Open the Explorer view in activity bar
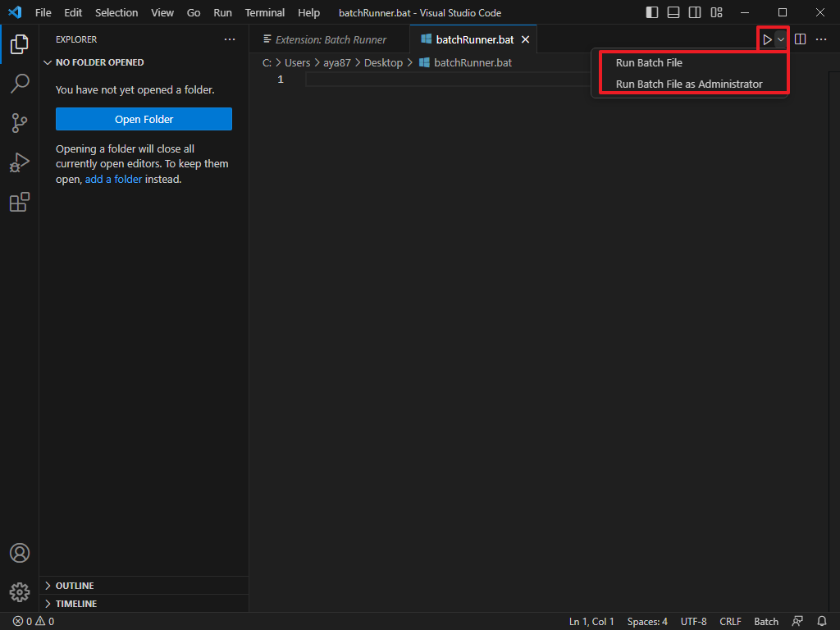Viewport: 840px width, 630px height. (x=20, y=44)
